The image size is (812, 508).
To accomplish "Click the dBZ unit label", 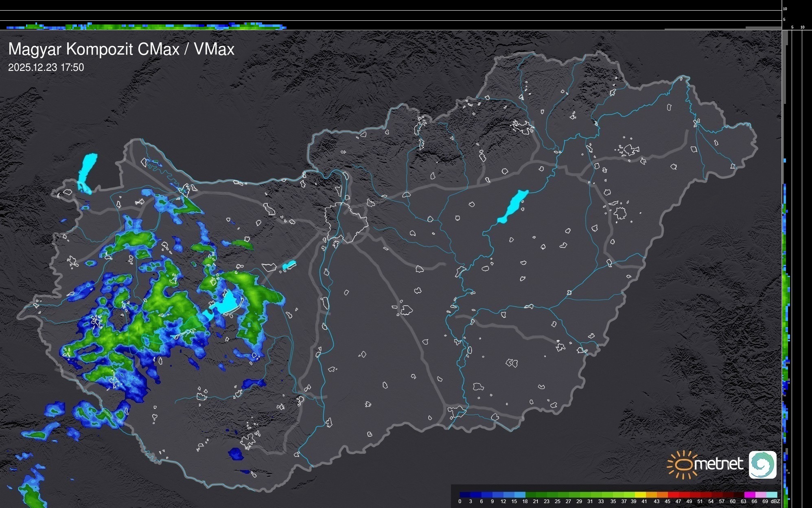I will point(775,501).
